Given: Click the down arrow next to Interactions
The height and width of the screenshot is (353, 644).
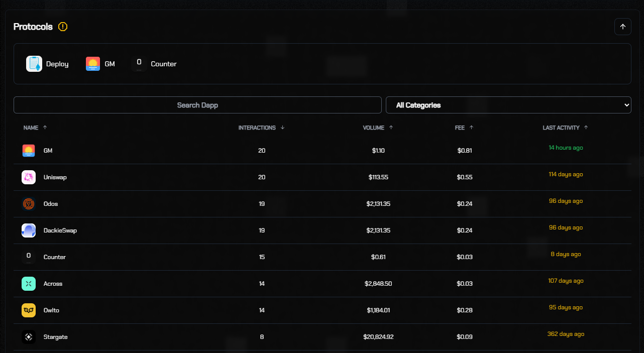Looking at the screenshot, I should coord(282,128).
